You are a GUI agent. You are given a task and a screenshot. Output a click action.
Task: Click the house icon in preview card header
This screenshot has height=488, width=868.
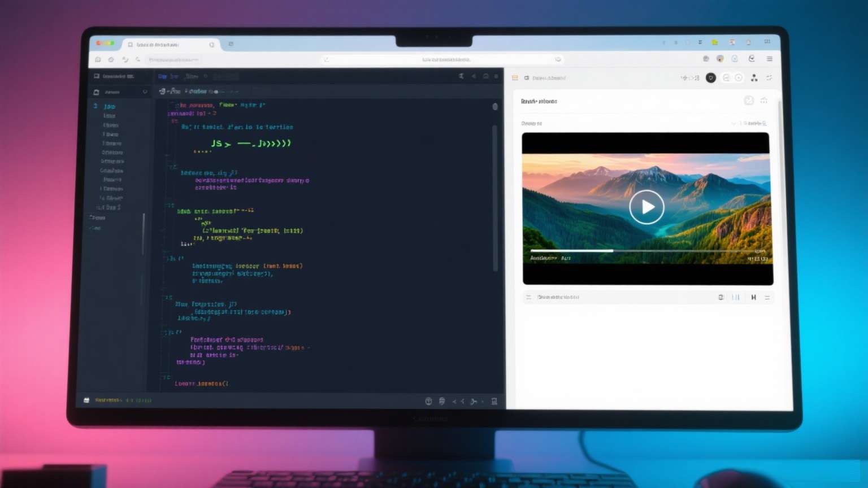point(763,101)
